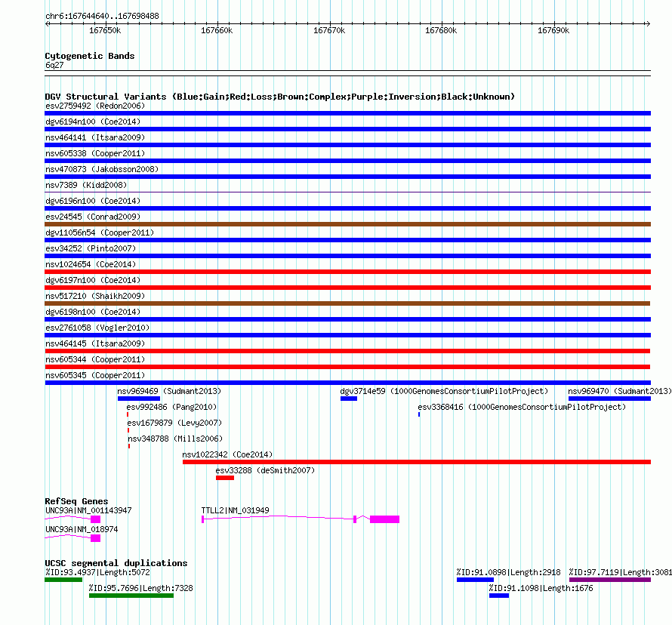Image resolution: width=672 pixels, height=625 pixels.
Task: Click the blue bar under nsv969470
Action: tap(609, 399)
